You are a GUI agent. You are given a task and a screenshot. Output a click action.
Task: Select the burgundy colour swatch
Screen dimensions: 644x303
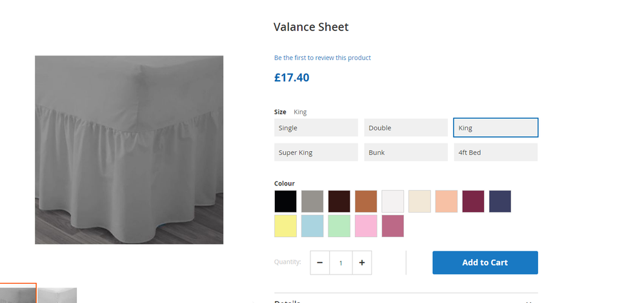[473, 201]
